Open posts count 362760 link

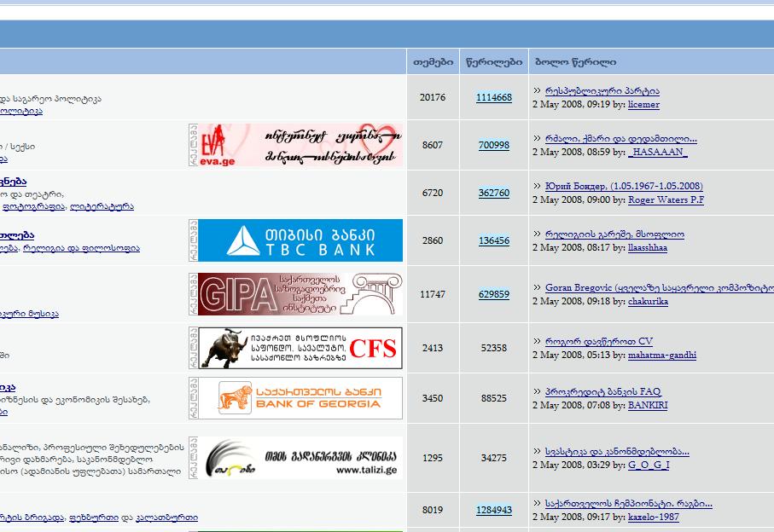[493, 194]
